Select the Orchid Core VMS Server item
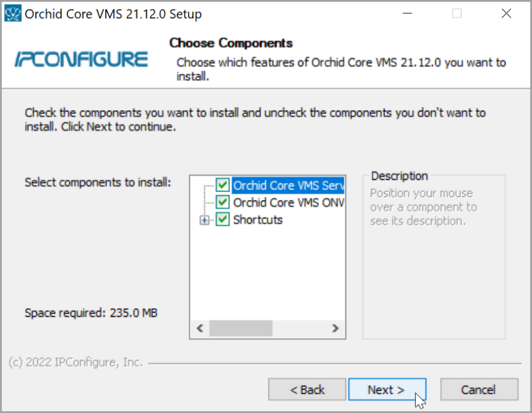The image size is (532, 413). tap(288, 185)
